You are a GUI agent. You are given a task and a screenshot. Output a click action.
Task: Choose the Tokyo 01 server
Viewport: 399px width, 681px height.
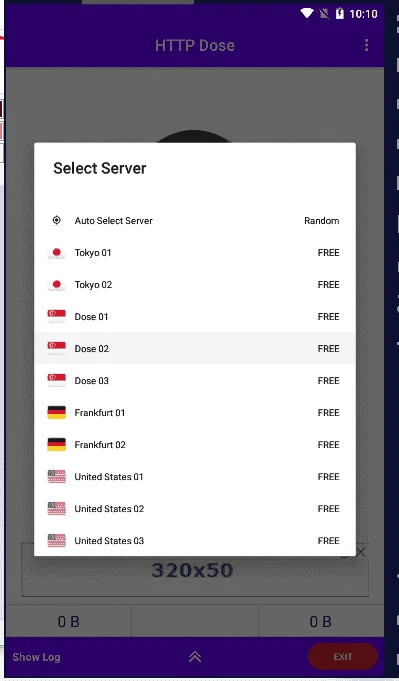pos(195,253)
